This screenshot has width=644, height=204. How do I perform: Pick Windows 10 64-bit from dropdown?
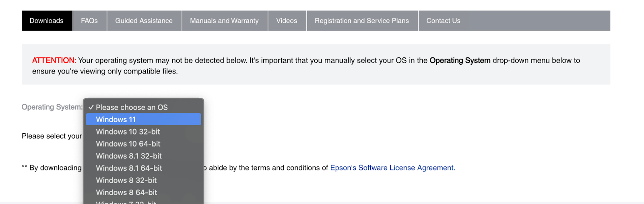(x=128, y=144)
